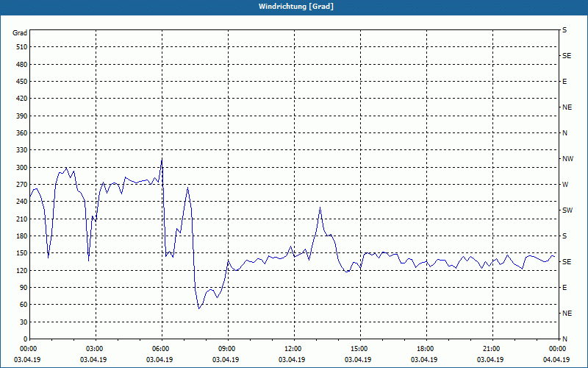The image size is (588, 368).
Task: Select the 450 y-axis value
Action: (x=22, y=82)
